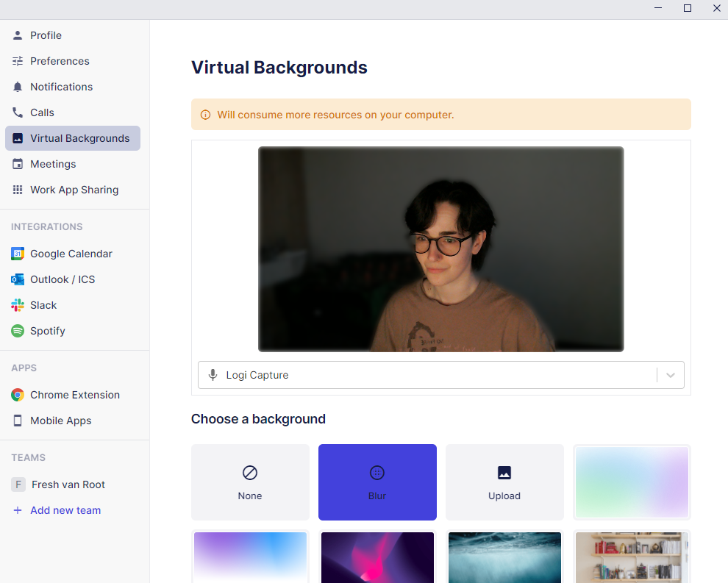The width and height of the screenshot is (728, 583).
Task: Expand the camera dropdown chevron
Action: [x=670, y=375]
